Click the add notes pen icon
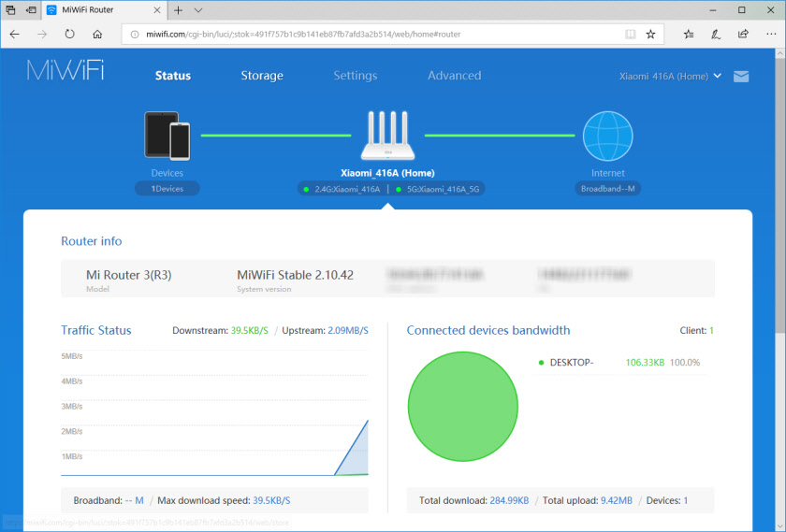The height and width of the screenshot is (532, 786). click(716, 34)
